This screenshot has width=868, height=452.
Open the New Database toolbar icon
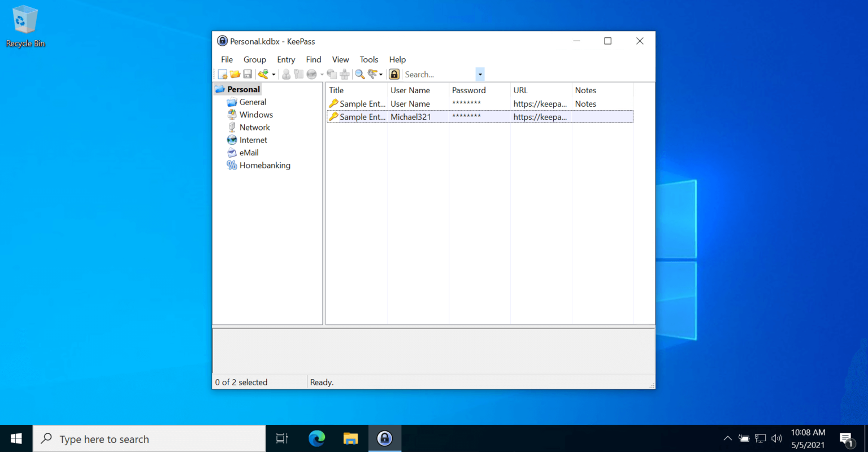[223, 74]
